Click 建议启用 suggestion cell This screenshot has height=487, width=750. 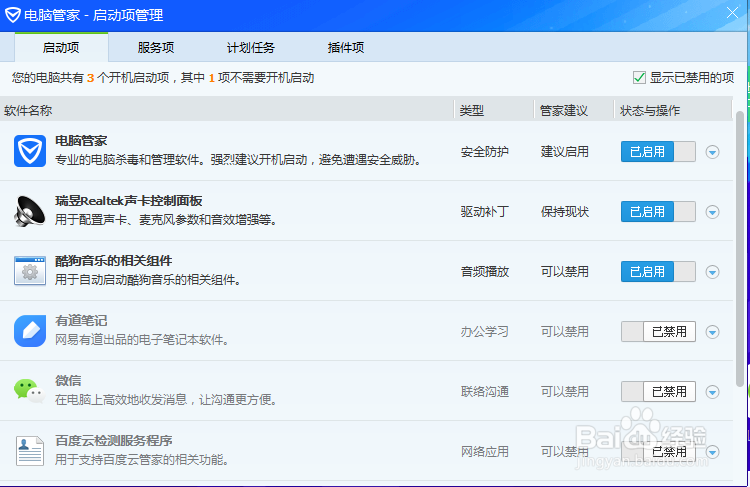(x=565, y=152)
